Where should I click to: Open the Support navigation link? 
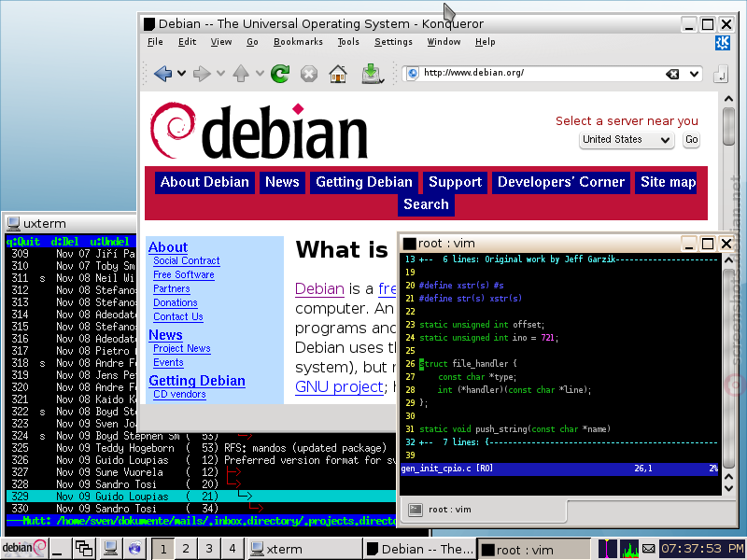click(455, 182)
